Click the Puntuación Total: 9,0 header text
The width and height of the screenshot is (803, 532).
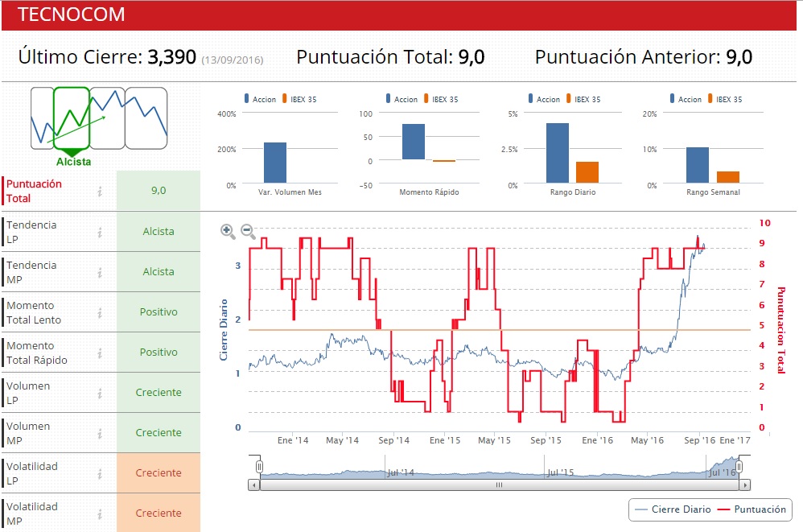(x=390, y=57)
